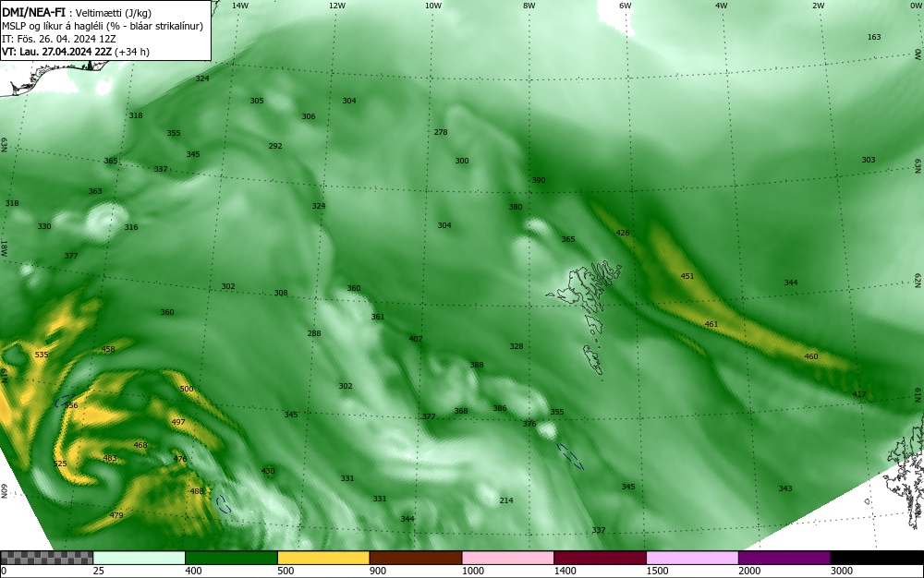Click legend tick label 1400
The image size is (924, 578).
565,571
